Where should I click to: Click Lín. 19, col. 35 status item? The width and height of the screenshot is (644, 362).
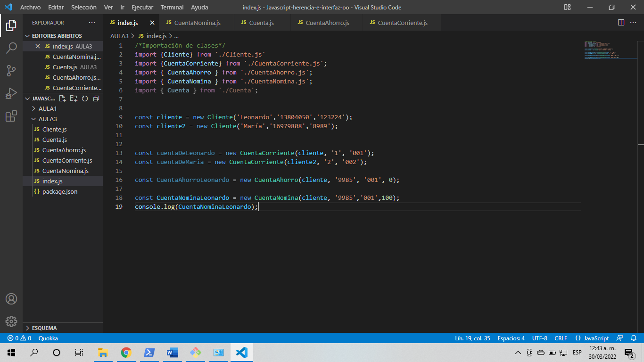[x=472, y=338]
